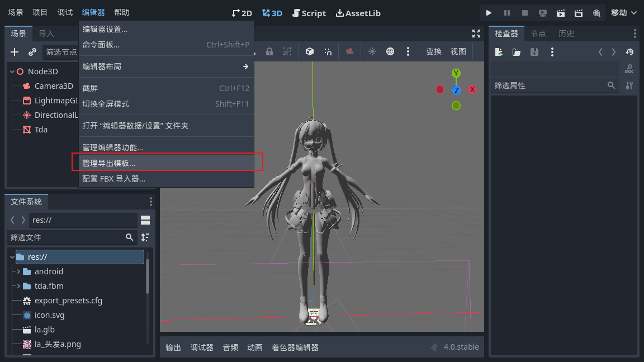The width and height of the screenshot is (644, 362).
Task: Open the 帮助 menu
Action: click(121, 12)
